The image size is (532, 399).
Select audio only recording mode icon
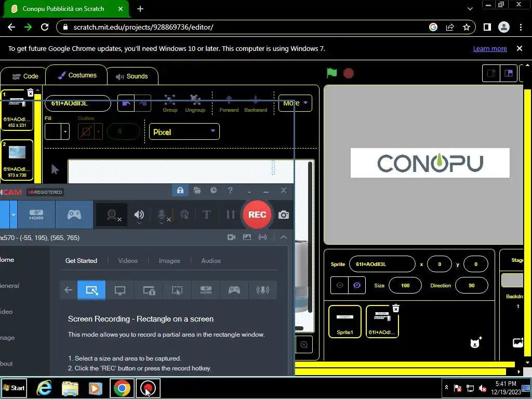(262, 290)
